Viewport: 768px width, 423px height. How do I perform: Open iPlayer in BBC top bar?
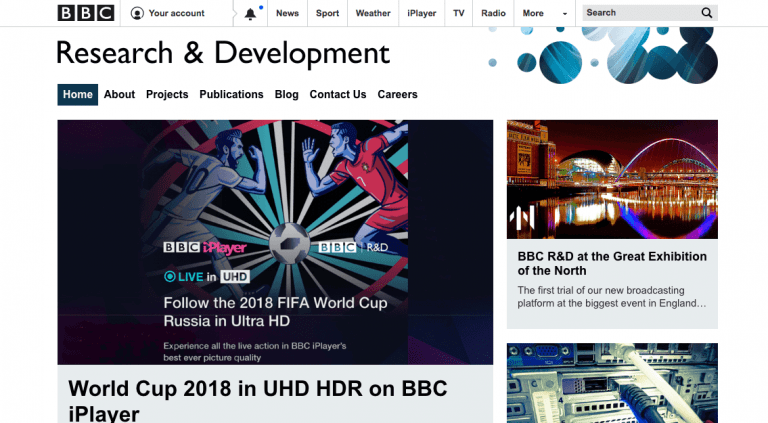(421, 13)
